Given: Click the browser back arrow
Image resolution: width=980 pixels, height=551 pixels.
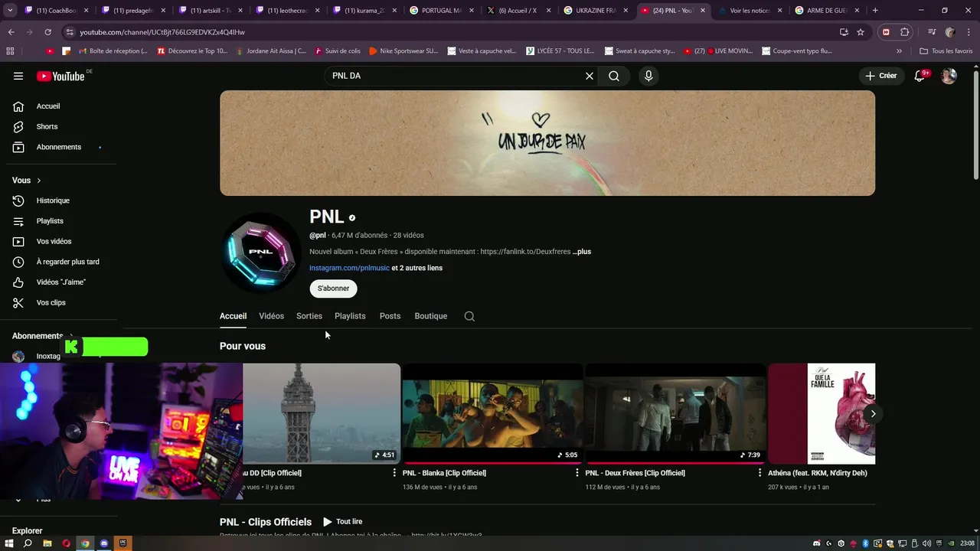Looking at the screenshot, I should tap(11, 32).
